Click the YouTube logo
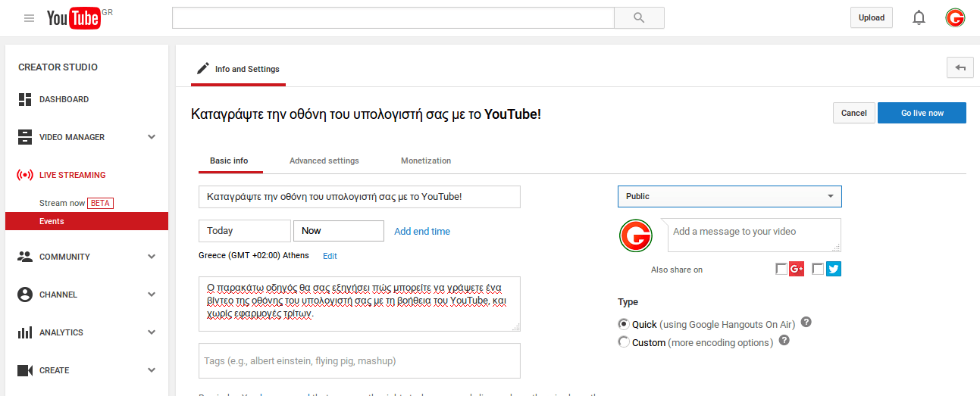 click(x=74, y=18)
